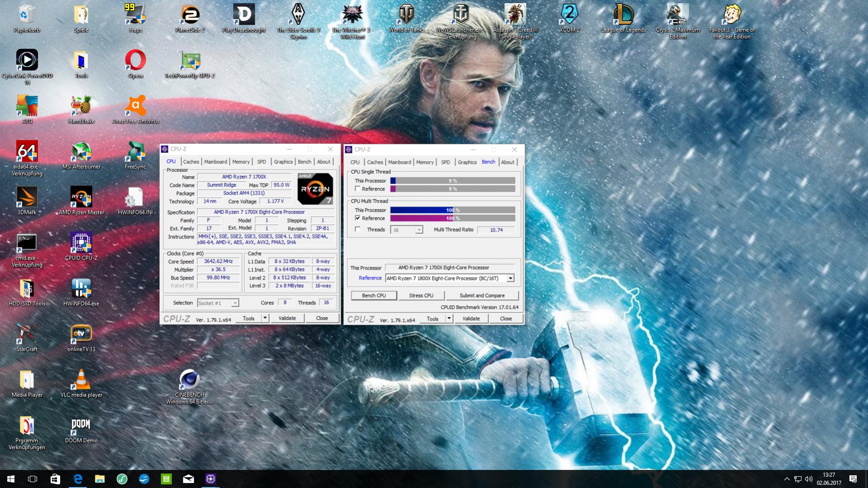
Task: Click the multi thread Reference progress bar
Action: 453,218
